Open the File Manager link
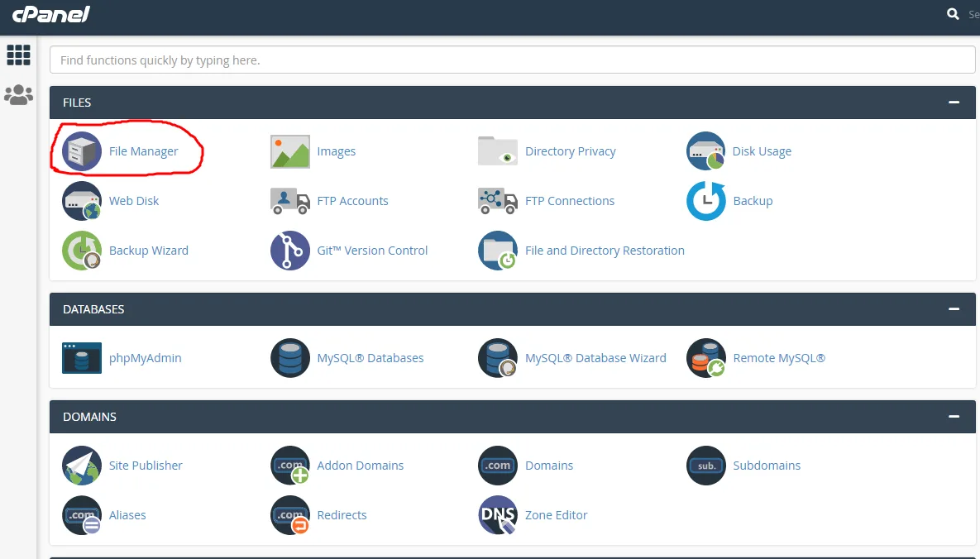 point(143,151)
